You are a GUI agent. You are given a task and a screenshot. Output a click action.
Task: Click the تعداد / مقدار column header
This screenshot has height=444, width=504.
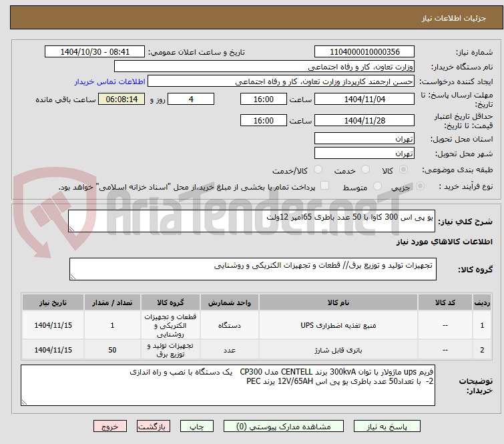point(112,302)
